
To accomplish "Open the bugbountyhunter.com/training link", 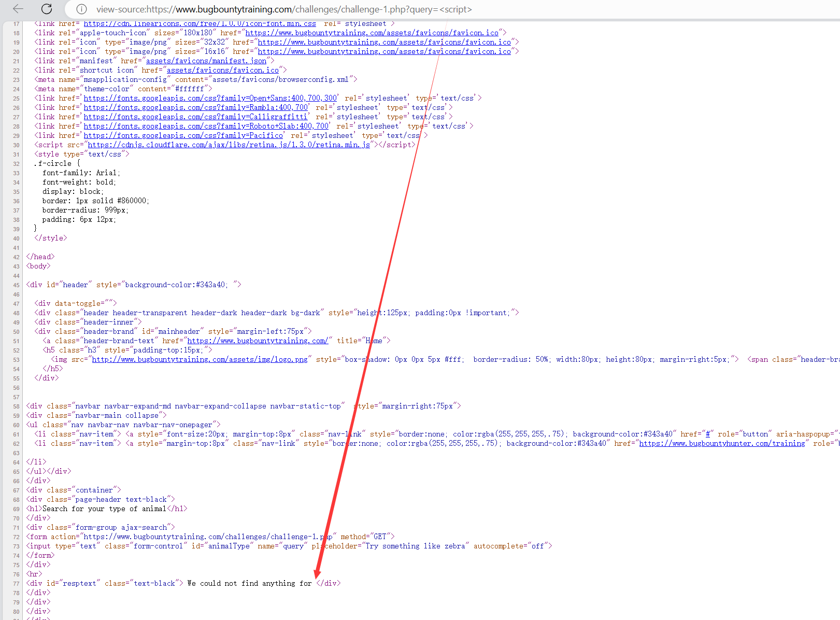I will point(722,443).
